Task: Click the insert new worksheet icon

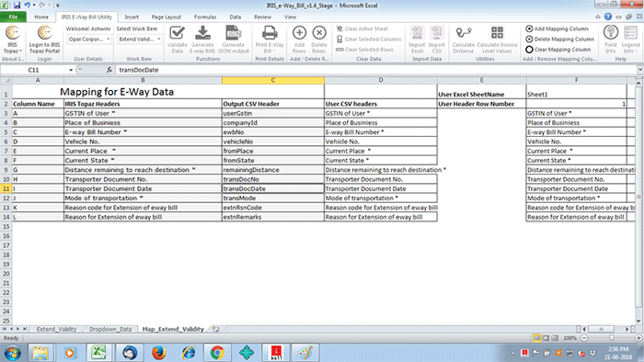Action: [215, 329]
